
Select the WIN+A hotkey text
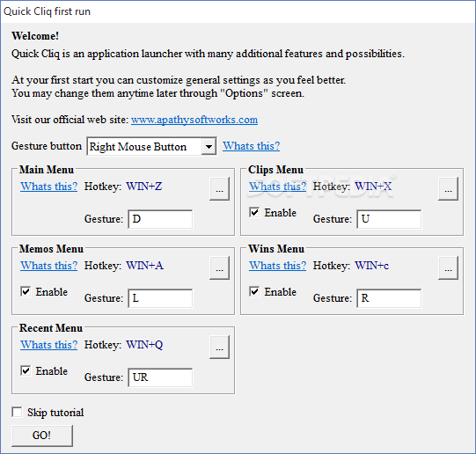[144, 265]
